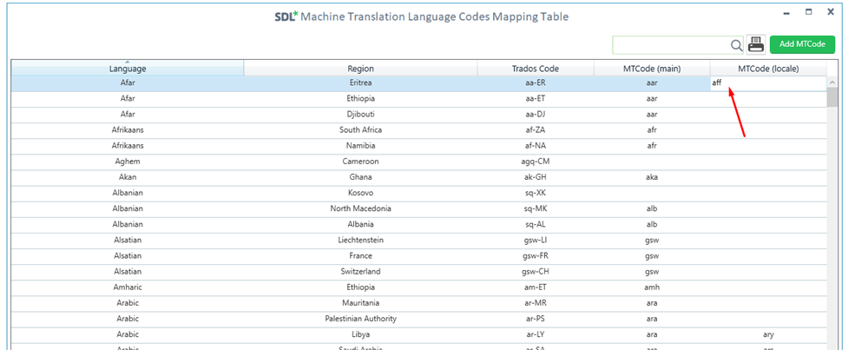Select the France region cell
The width and height of the screenshot is (868, 350).
pyautogui.click(x=360, y=256)
